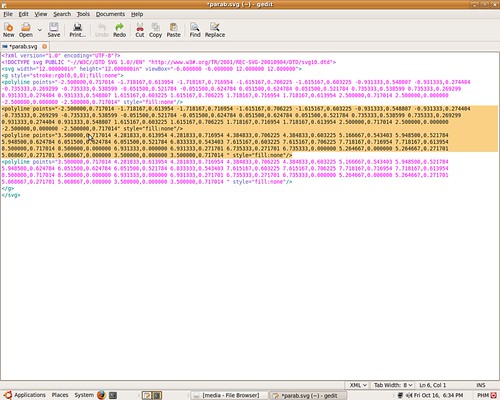This screenshot has width=500, height=400.
Task: Click the Print toolbar icon
Action: [x=77, y=27]
